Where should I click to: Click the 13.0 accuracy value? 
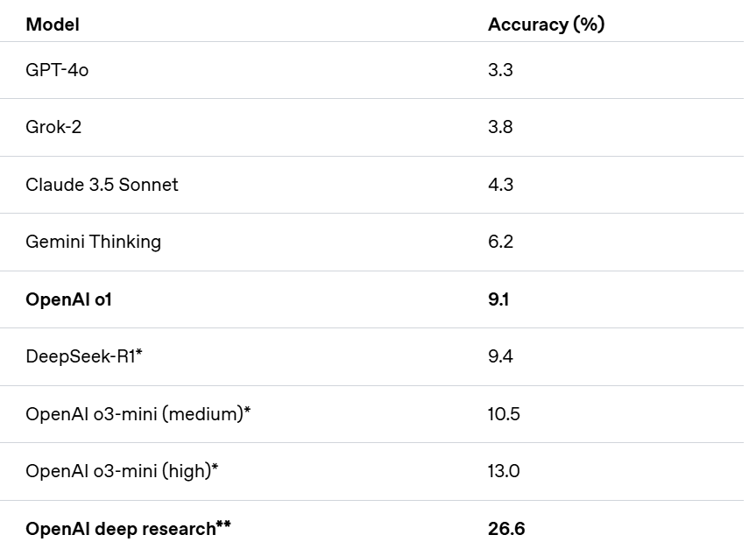click(504, 471)
